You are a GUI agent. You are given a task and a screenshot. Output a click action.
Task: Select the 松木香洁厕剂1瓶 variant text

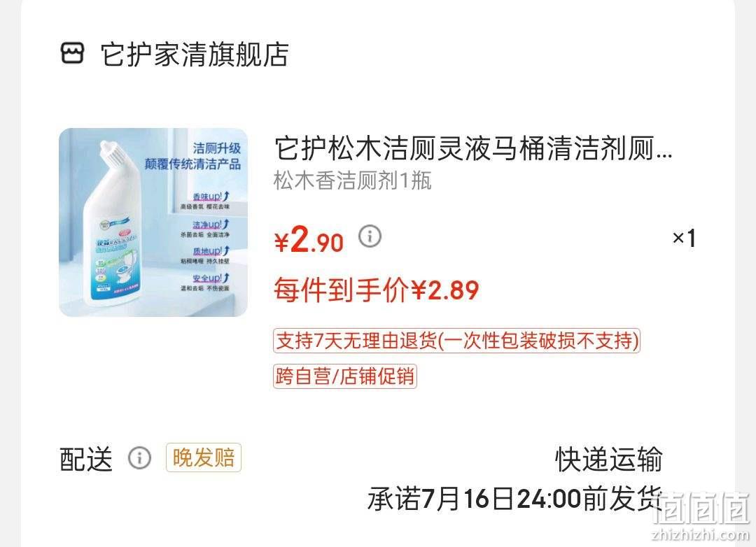pos(352,181)
